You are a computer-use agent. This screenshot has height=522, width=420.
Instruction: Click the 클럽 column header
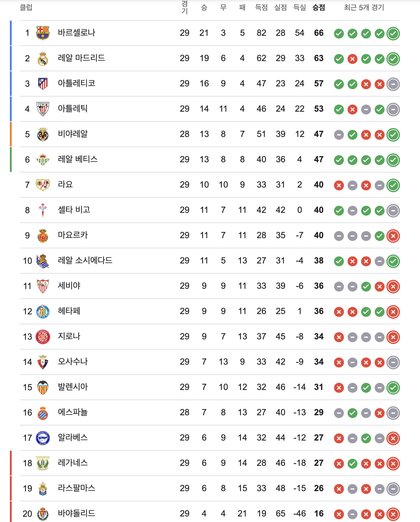(x=26, y=8)
